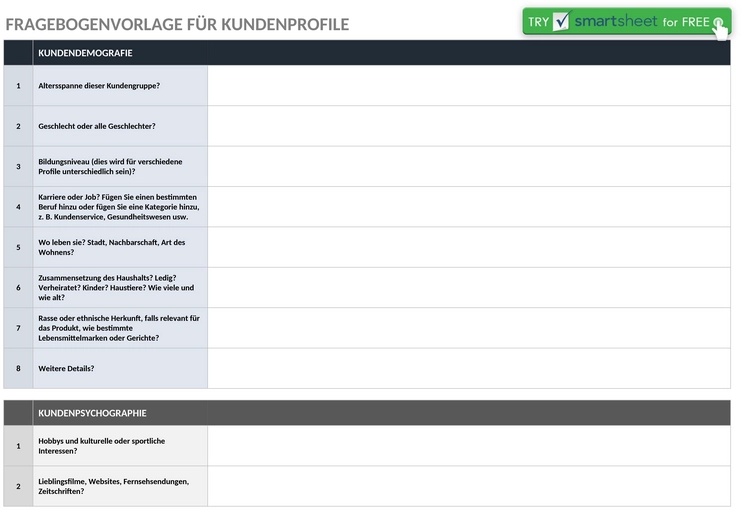Click the answer field for Geschlecht
Screen dimensions: 742x510
coord(469,126)
